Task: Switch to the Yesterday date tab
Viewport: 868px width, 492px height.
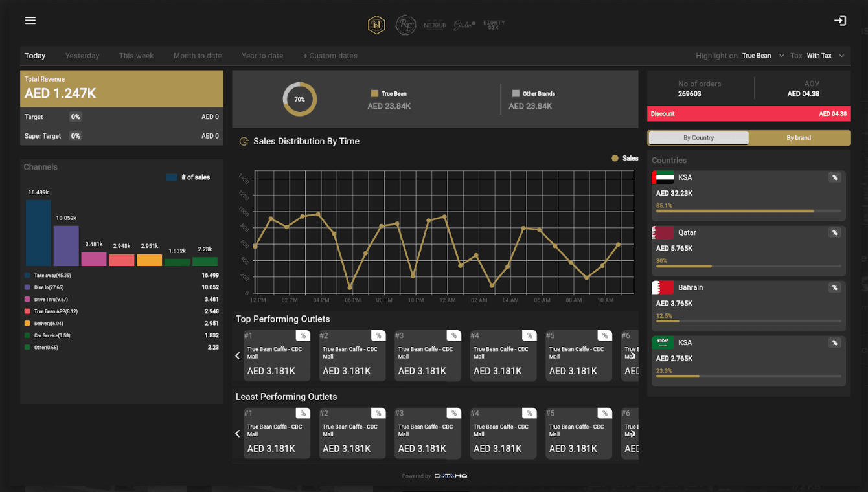Action: click(82, 56)
